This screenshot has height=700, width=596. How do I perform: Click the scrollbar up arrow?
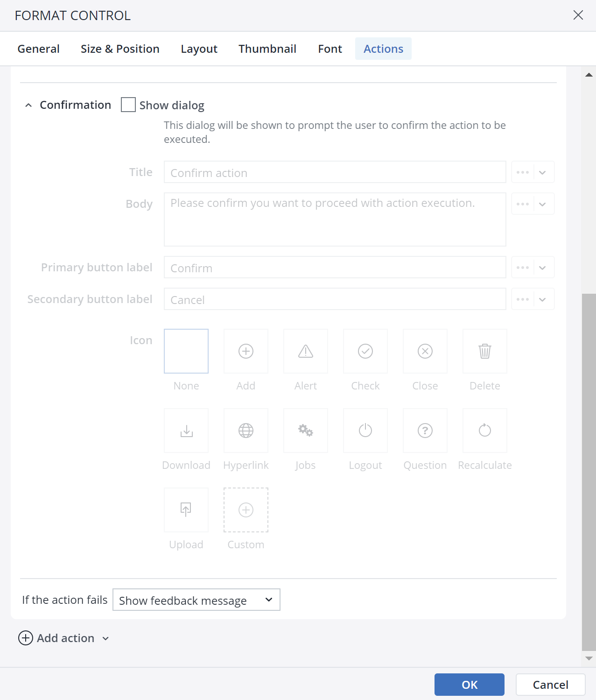pos(589,75)
